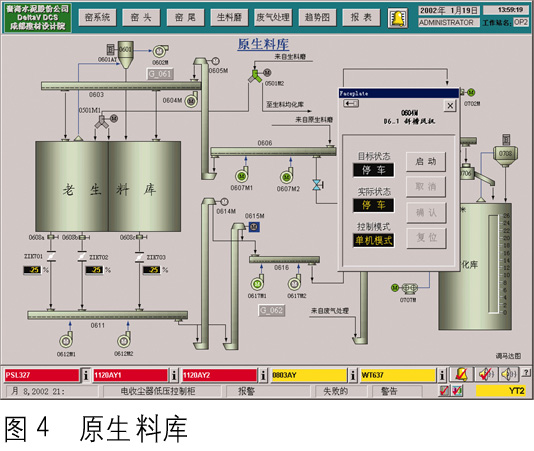534x451 pixels.
Task: Click the yellow WT637 alarm banner
Action: click(398, 375)
